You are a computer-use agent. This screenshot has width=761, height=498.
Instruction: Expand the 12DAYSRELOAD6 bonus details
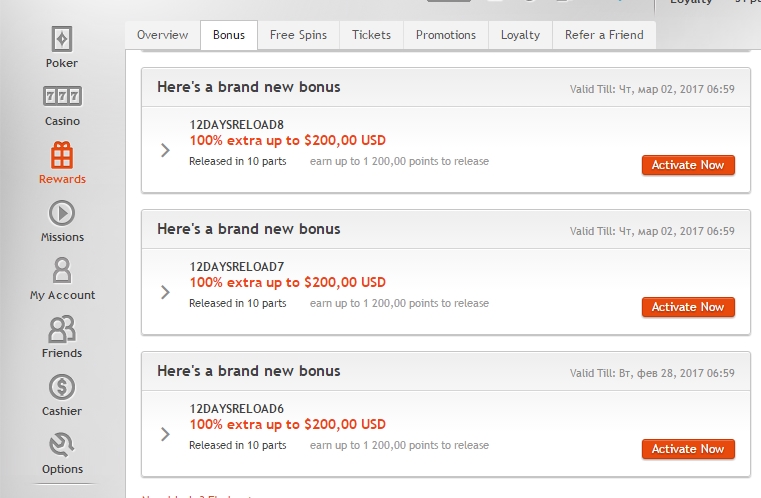click(x=165, y=434)
